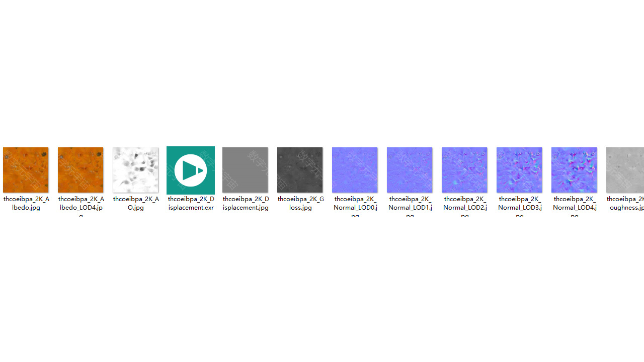The height and width of the screenshot is (362, 644).
Task: Click the thcoeibpa_2K_AO.jpg file name
Action: point(135,203)
